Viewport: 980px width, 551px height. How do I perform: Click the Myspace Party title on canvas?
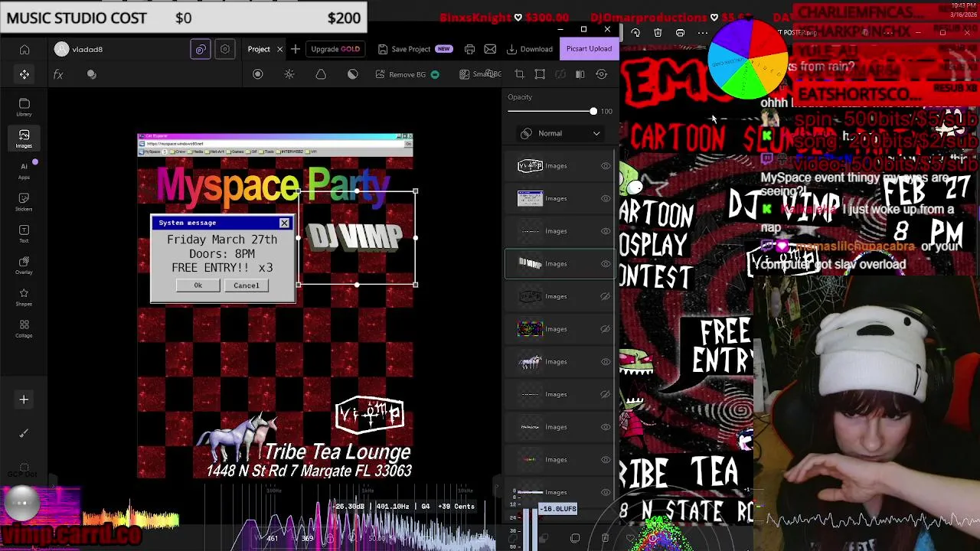(x=273, y=187)
